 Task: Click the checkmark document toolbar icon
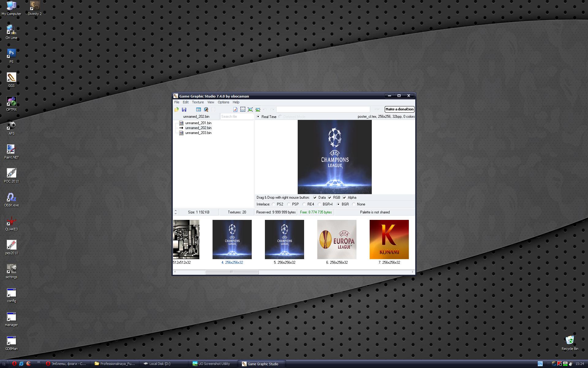pos(235,109)
